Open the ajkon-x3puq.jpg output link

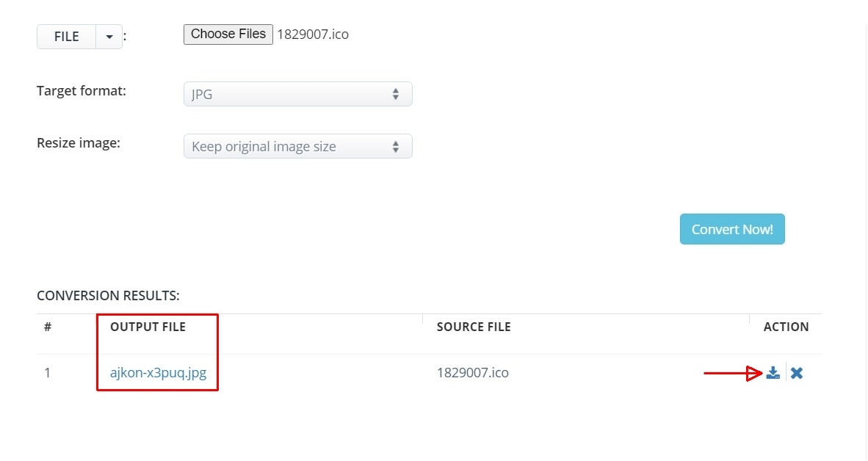tap(158, 372)
